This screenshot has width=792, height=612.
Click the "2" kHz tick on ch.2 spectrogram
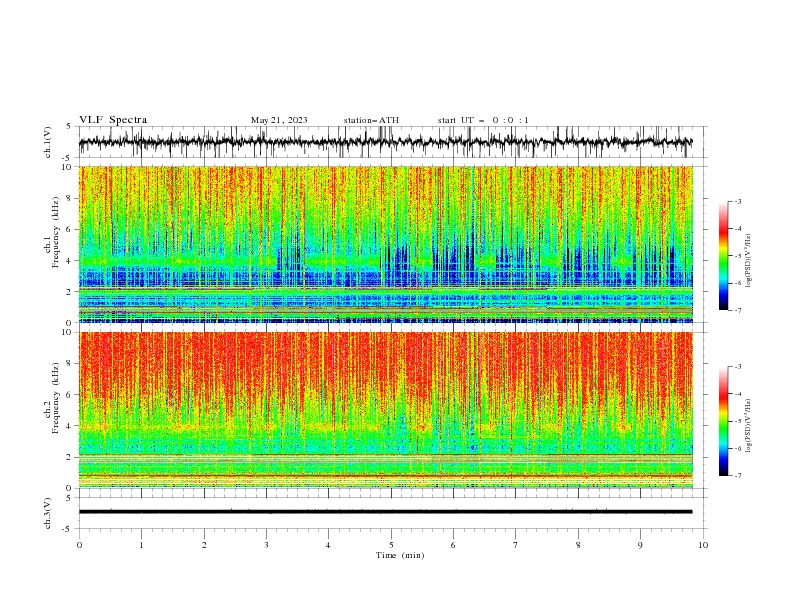pos(70,457)
